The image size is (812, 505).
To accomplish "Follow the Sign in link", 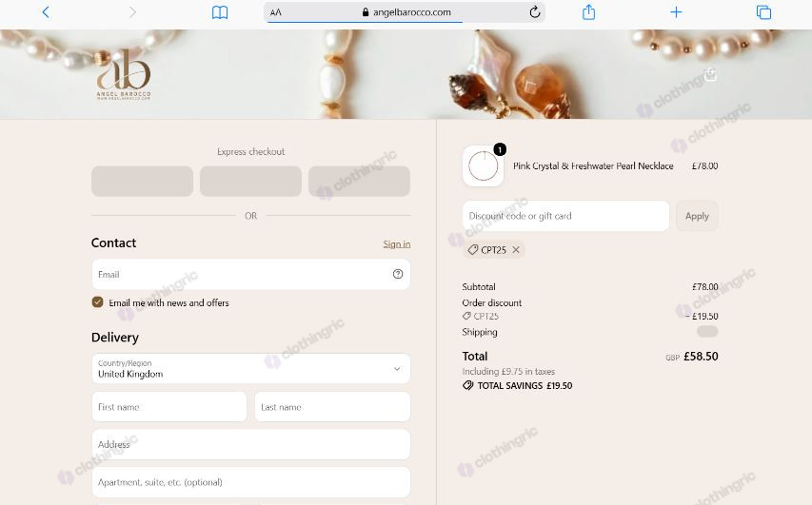I will coord(397,244).
